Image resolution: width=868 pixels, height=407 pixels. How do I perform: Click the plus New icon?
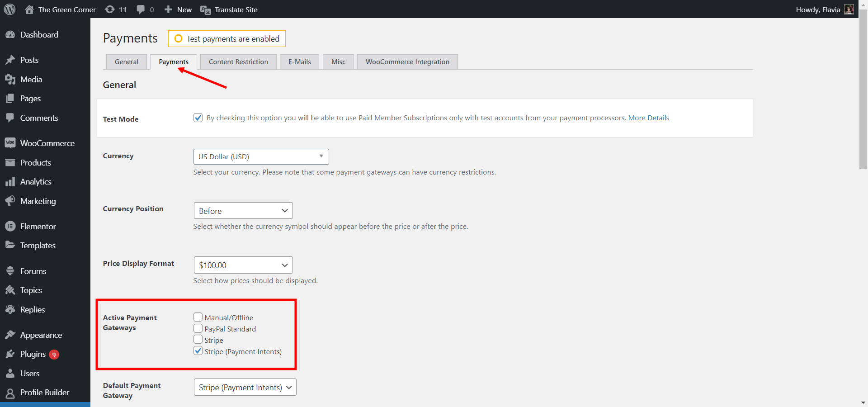tap(168, 9)
